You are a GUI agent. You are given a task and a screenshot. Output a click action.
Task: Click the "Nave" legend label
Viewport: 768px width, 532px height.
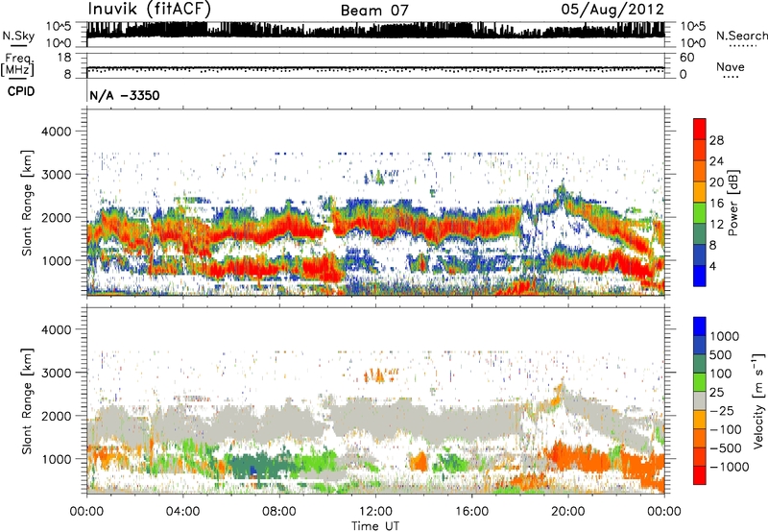[731, 66]
